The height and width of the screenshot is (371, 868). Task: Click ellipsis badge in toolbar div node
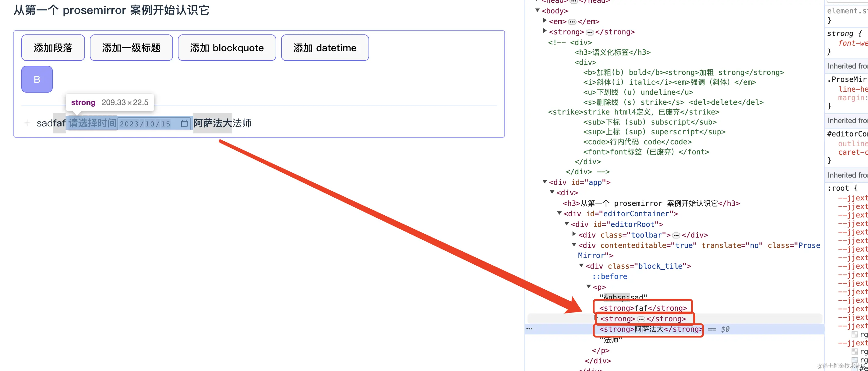676,235
